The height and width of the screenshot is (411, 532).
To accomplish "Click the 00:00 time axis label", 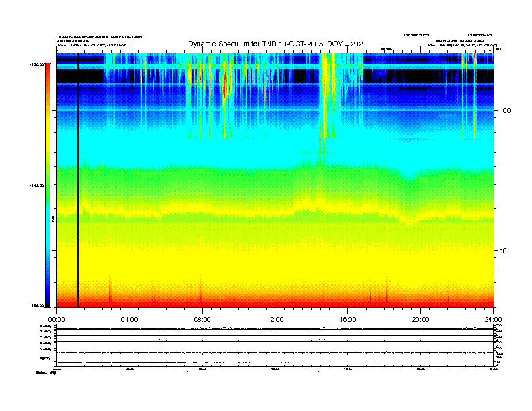I will point(56,320).
